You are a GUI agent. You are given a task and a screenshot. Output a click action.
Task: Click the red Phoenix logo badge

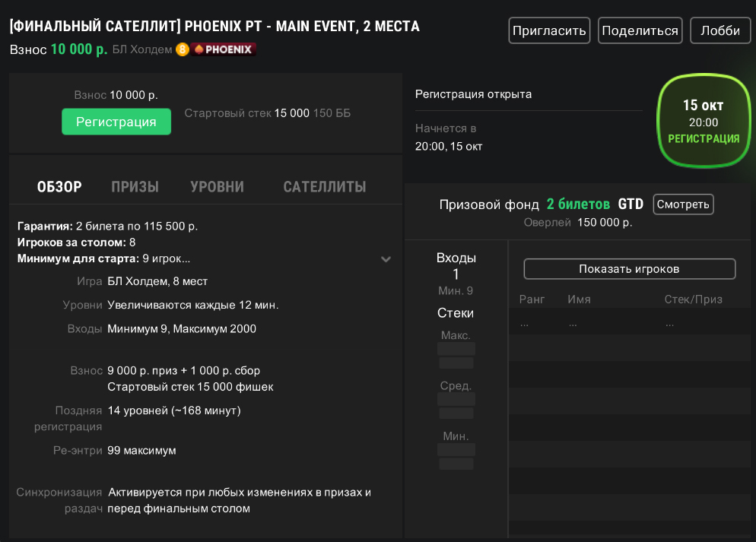point(224,50)
